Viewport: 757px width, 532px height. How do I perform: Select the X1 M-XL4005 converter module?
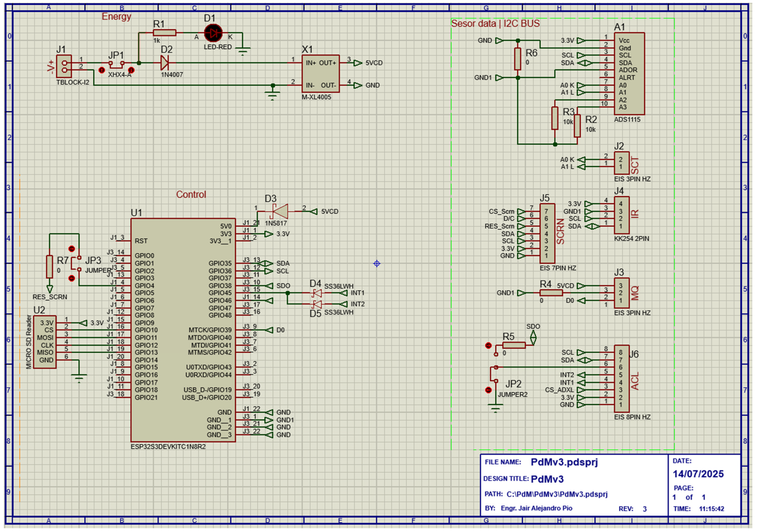pyautogui.click(x=321, y=74)
